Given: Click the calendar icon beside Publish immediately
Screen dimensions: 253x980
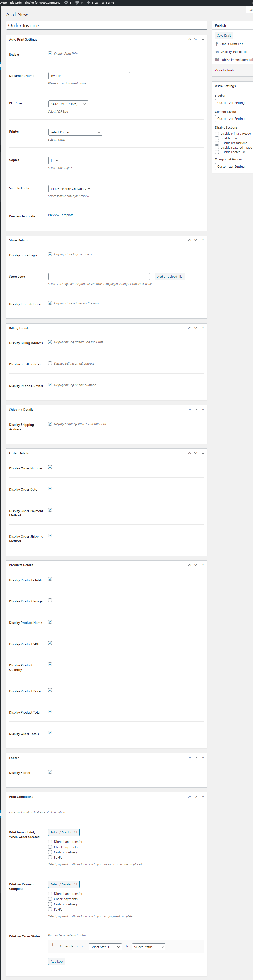Looking at the screenshot, I should coord(216,59).
